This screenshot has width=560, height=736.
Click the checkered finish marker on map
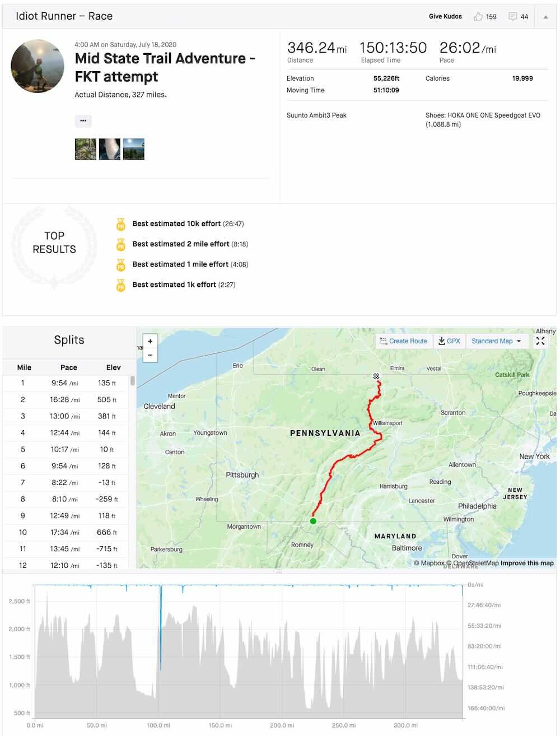coord(376,376)
